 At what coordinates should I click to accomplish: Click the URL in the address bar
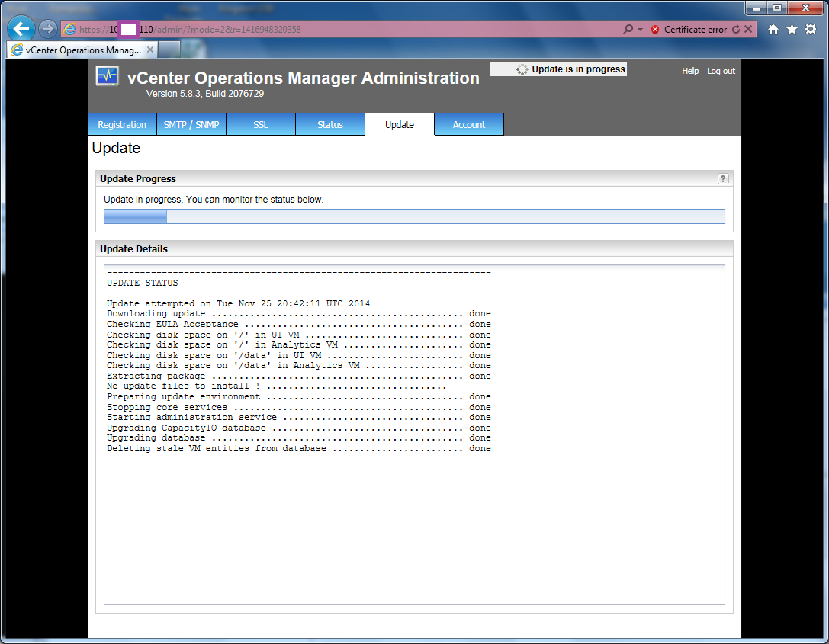pos(190,30)
